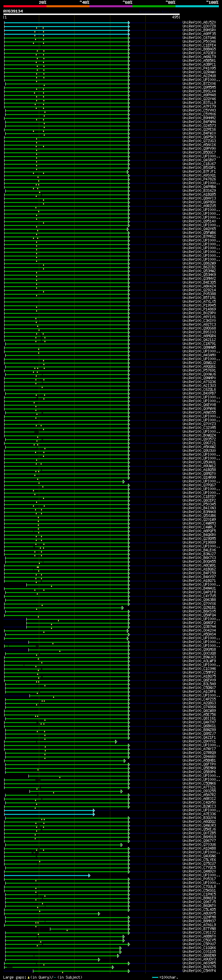This screenshot has width=222, height=980.
Task: Select the UniRef100_Q1HR99 hit name
Action: [199, 477]
